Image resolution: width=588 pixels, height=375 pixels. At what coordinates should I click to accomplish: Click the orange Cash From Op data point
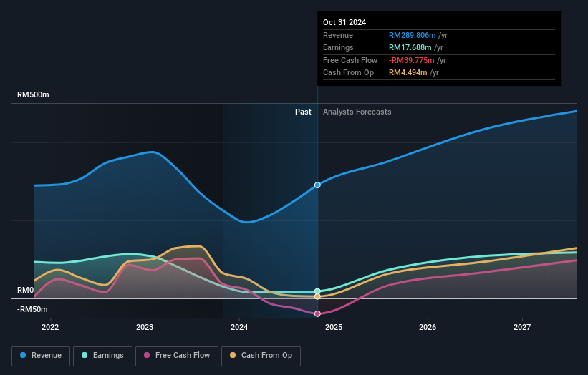[317, 297]
